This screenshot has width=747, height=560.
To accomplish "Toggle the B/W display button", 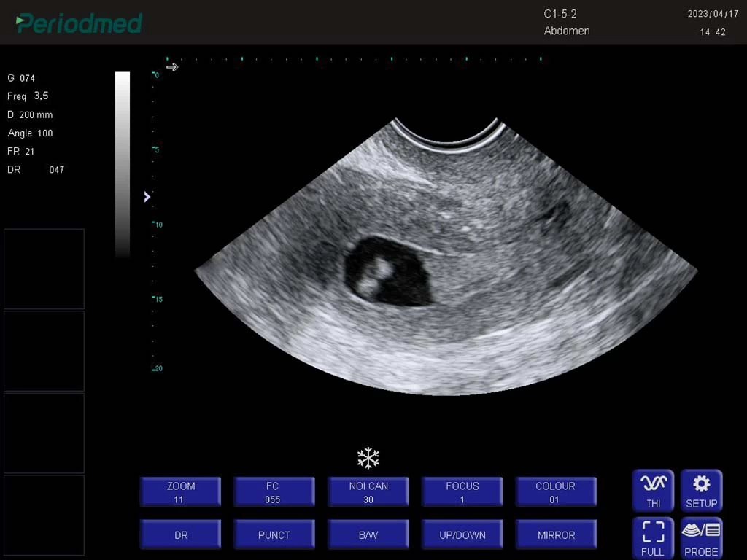I will click(x=368, y=534).
